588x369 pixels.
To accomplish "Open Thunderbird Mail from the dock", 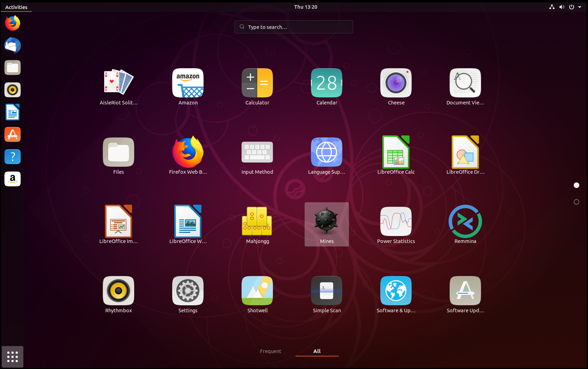I will (x=13, y=45).
